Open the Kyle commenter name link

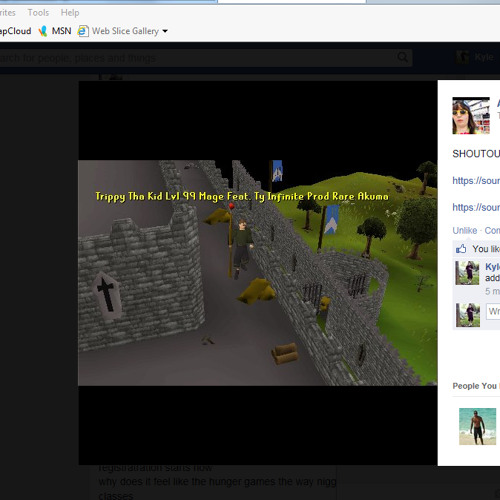[492, 267]
